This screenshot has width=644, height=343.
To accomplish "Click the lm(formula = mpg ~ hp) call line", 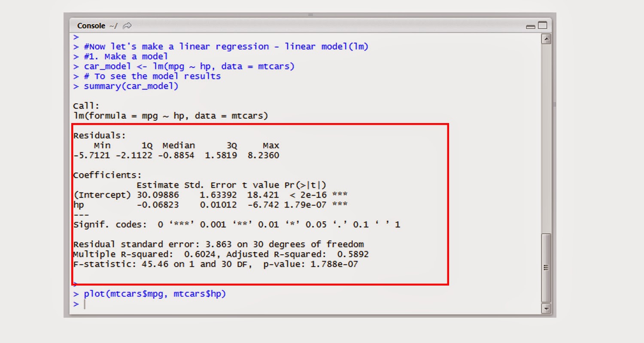I will tap(171, 115).
